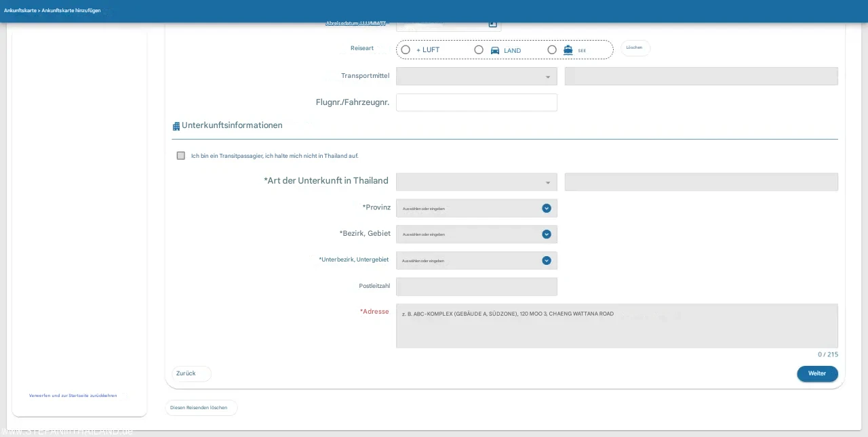Click the Ankunftskarte breadcrumb in header

[x=20, y=10]
